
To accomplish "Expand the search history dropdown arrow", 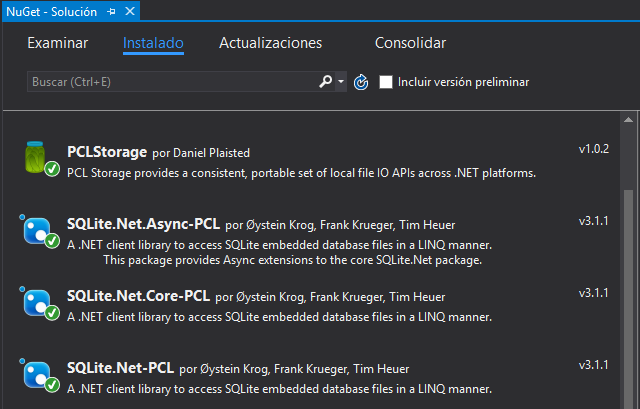I will [x=341, y=82].
